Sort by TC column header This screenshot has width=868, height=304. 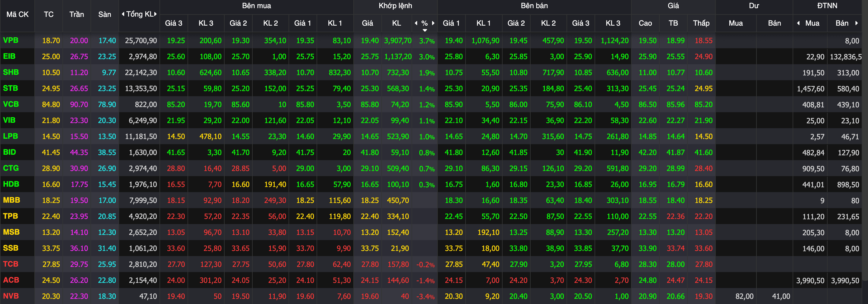[49, 14]
